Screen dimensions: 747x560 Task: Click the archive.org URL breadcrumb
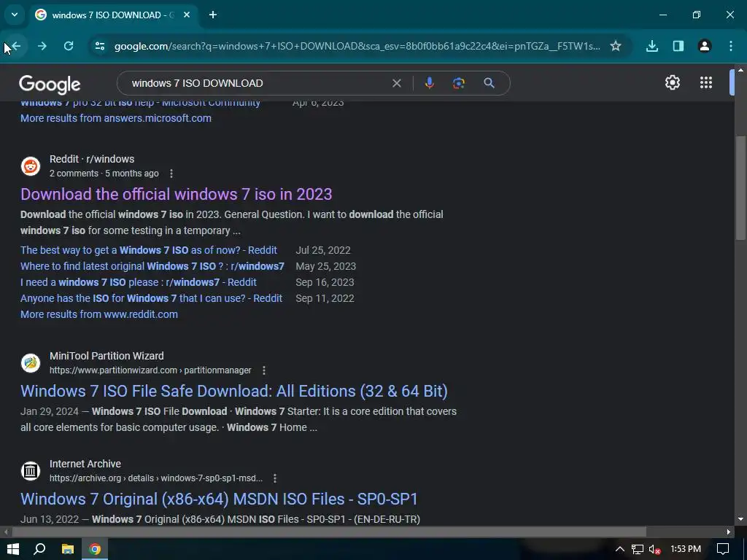(156, 478)
